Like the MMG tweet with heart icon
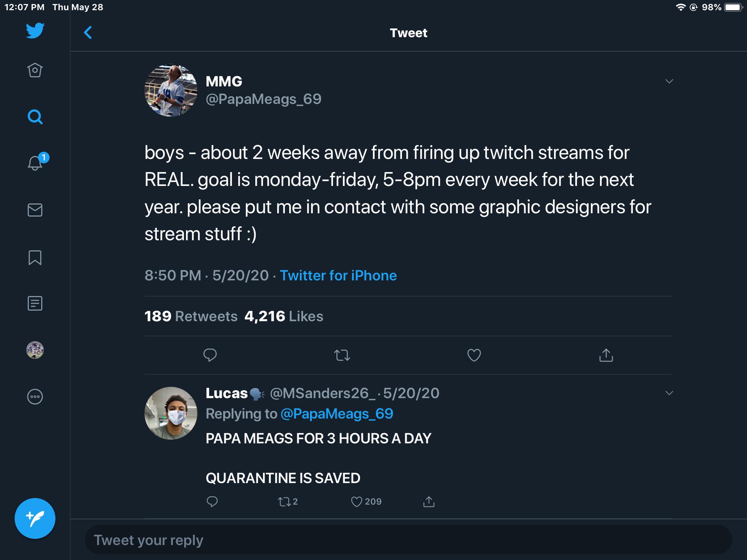The height and width of the screenshot is (560, 747). pos(474,355)
